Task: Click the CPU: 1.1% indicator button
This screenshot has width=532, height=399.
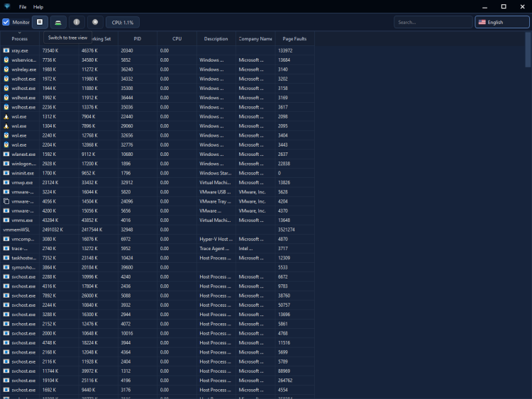Action: pyautogui.click(x=123, y=23)
